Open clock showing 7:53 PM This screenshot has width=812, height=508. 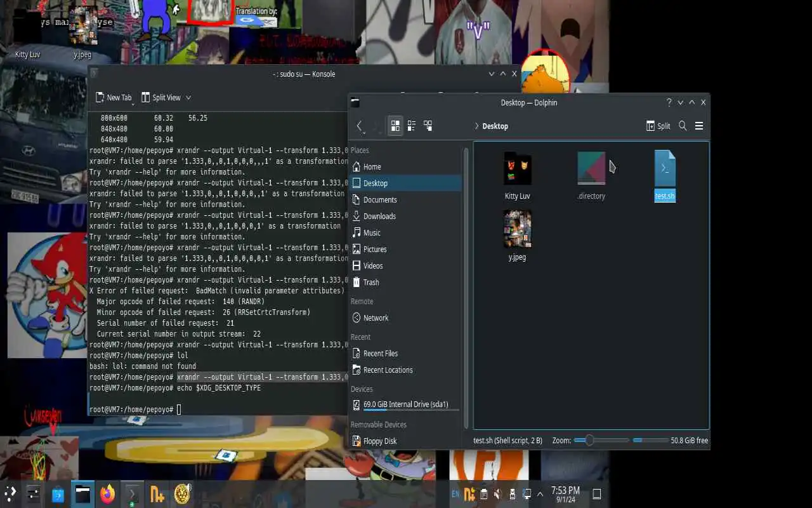tap(565, 494)
